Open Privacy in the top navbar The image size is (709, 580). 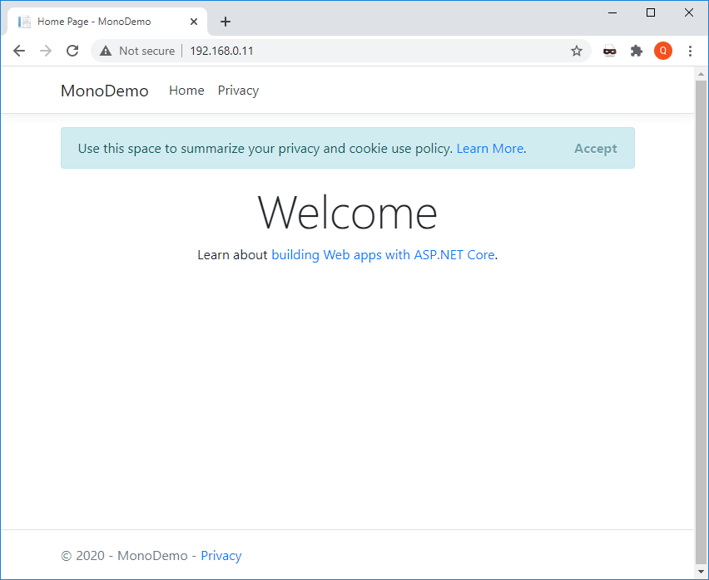(238, 91)
